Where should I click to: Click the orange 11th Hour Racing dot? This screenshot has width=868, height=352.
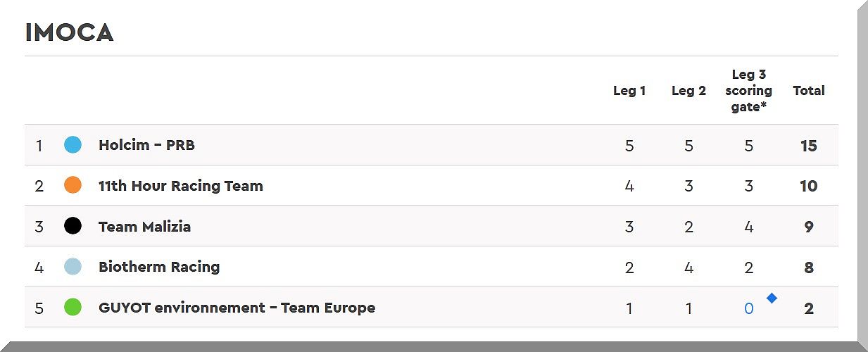[73, 186]
